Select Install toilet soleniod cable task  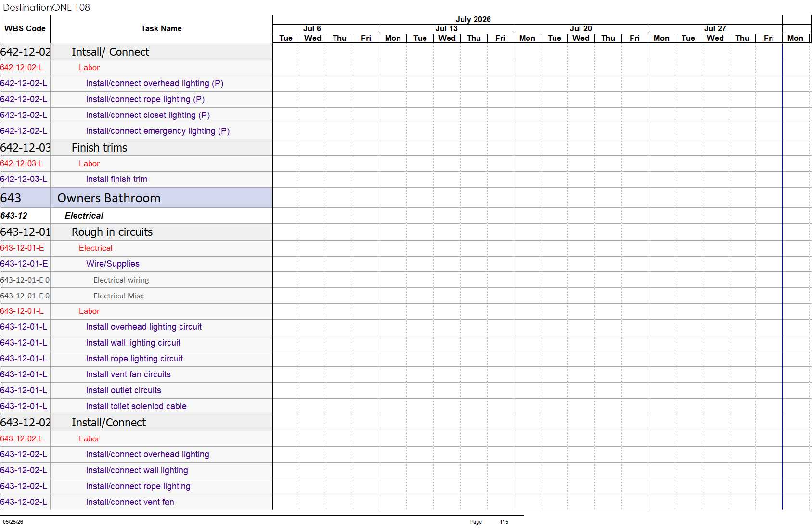coord(136,406)
